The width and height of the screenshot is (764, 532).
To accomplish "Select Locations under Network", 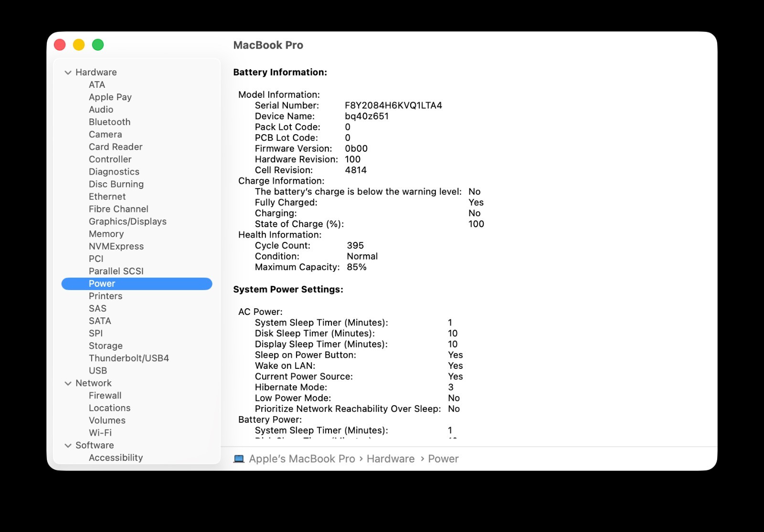I will (x=109, y=407).
